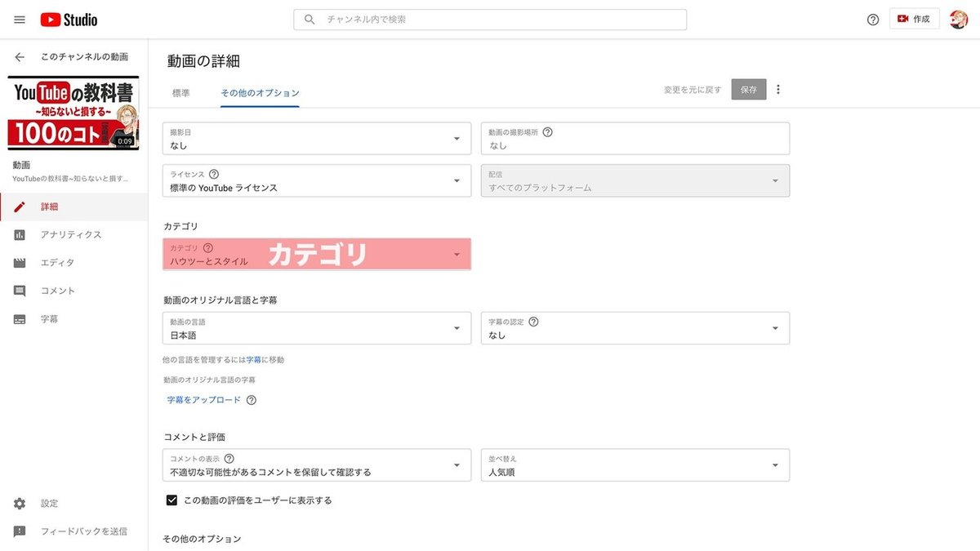Open the 撮影日 dropdown
The height and width of the screenshot is (551, 980).
[x=317, y=139]
